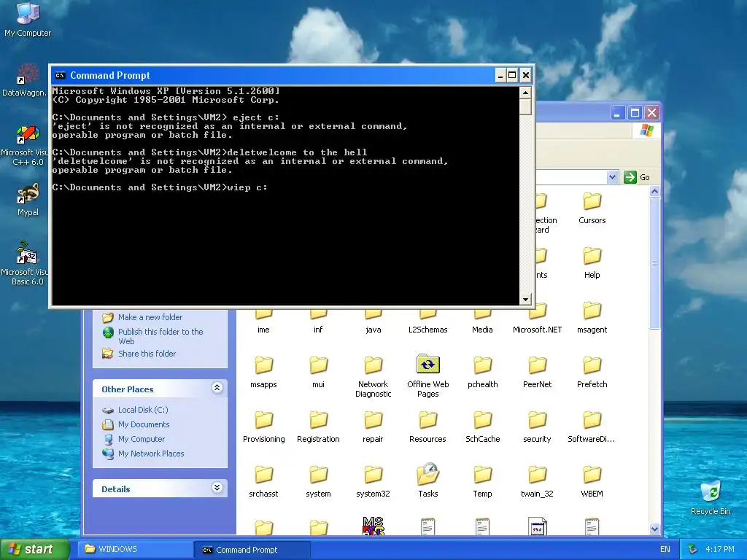Select the Prefetch folder

pos(592,373)
